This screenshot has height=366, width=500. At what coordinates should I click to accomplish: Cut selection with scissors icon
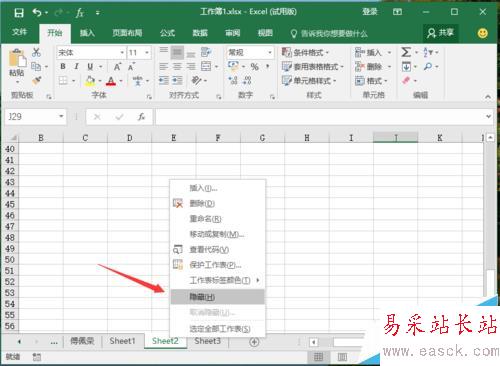tap(36, 52)
